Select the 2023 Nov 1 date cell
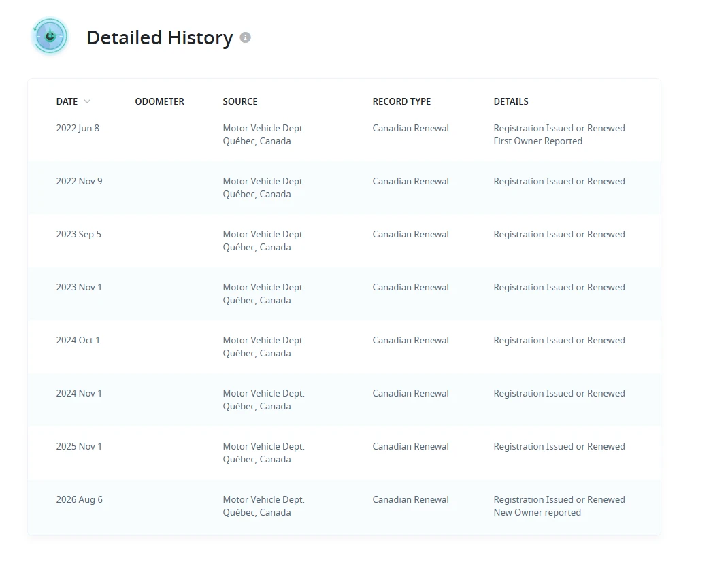The height and width of the screenshot is (572, 728). pos(78,287)
